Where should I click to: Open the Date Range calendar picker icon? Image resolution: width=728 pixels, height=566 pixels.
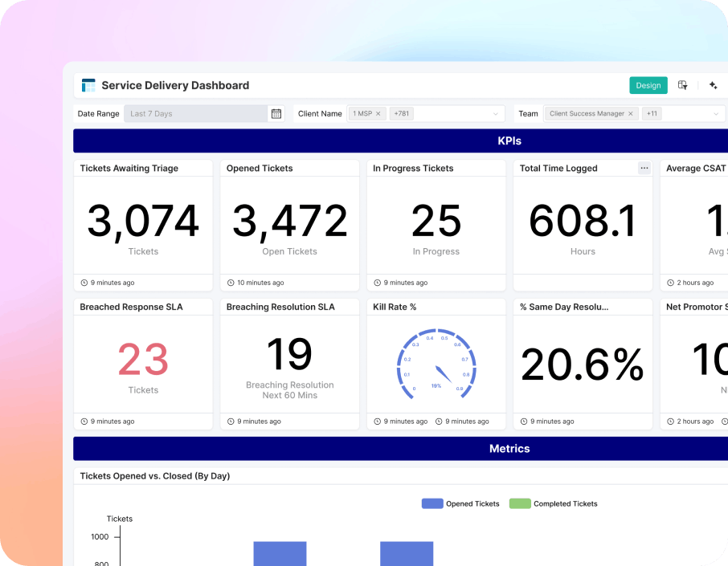point(276,114)
